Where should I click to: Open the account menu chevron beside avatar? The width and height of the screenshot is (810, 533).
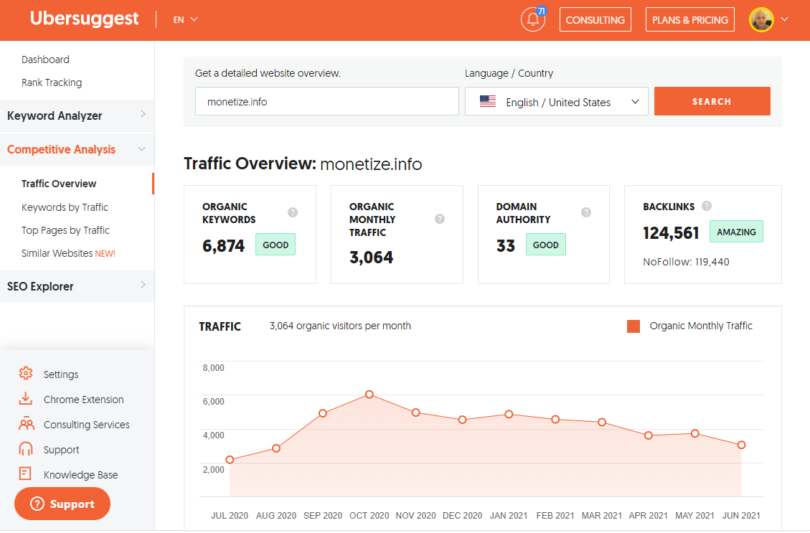tap(784, 20)
